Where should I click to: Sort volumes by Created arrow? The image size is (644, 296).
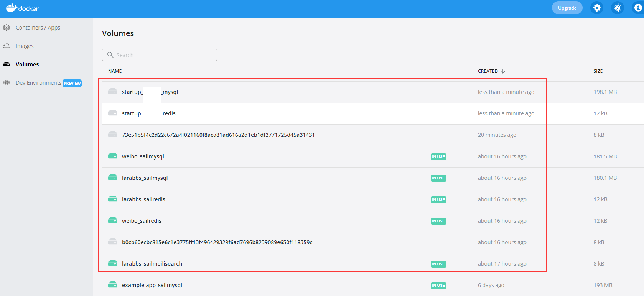coord(503,71)
